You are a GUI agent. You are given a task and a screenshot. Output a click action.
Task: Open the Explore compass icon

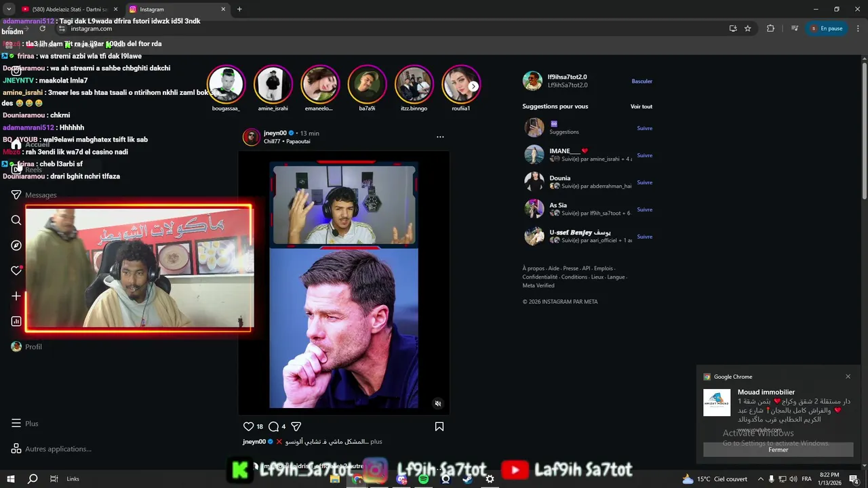pos(16,245)
